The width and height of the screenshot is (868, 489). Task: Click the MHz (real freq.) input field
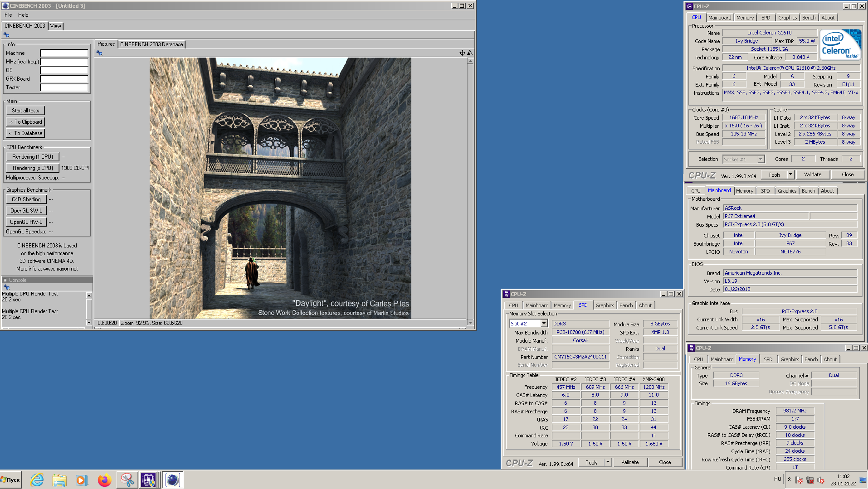tap(64, 62)
